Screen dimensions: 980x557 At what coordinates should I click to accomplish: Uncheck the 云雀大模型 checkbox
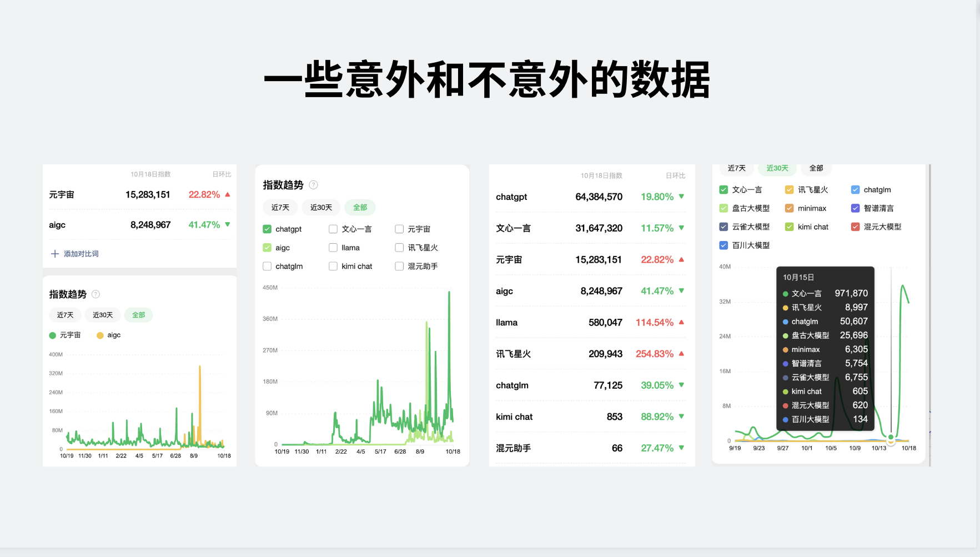tap(723, 227)
